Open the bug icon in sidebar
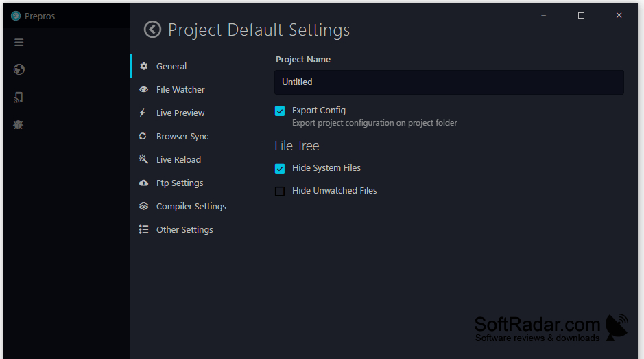The height and width of the screenshot is (359, 644). 18,125
